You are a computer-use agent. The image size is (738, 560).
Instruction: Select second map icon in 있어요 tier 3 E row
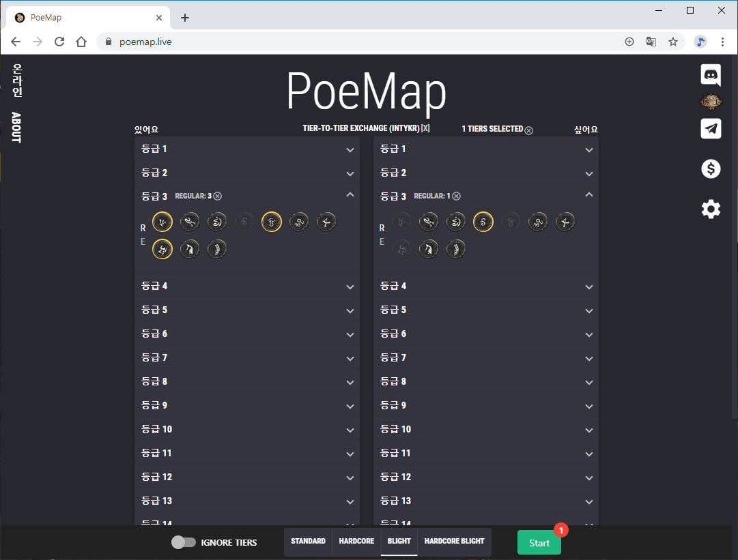coord(190,249)
